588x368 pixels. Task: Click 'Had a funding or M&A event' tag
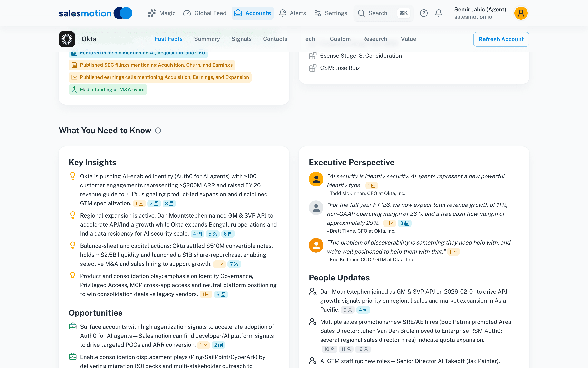(108, 90)
